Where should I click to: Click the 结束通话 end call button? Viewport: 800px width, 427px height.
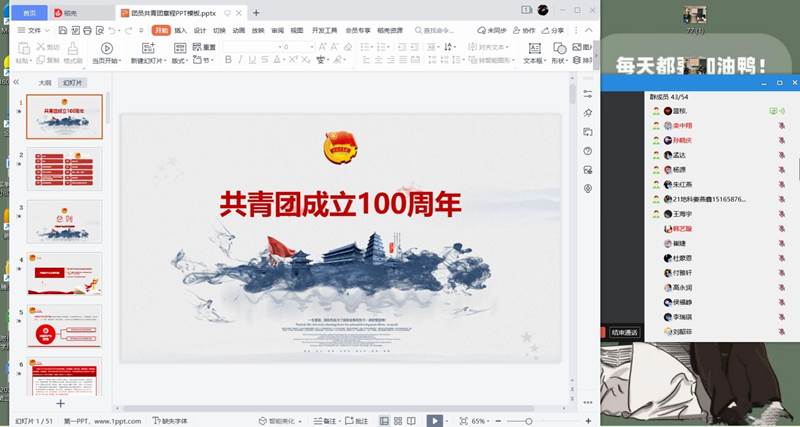(623, 332)
